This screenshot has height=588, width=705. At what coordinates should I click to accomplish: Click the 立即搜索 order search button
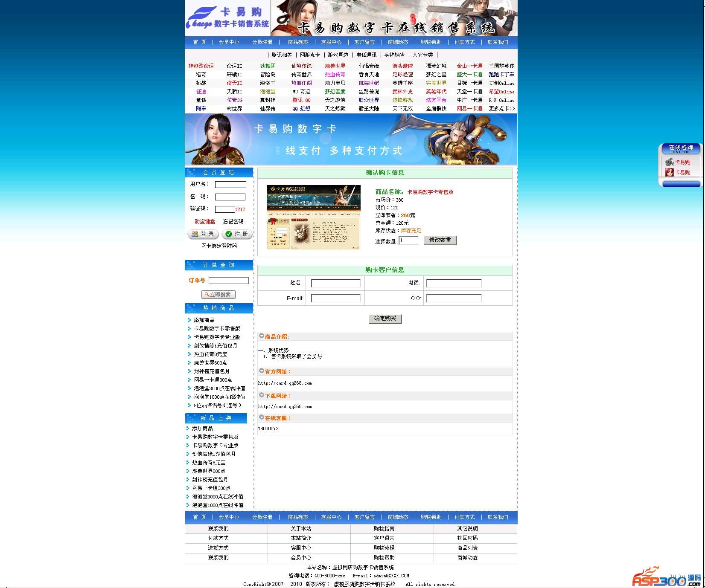218,295
